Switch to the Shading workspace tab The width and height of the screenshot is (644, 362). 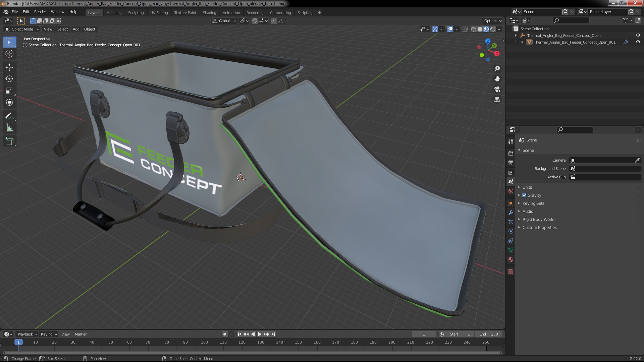[209, 13]
